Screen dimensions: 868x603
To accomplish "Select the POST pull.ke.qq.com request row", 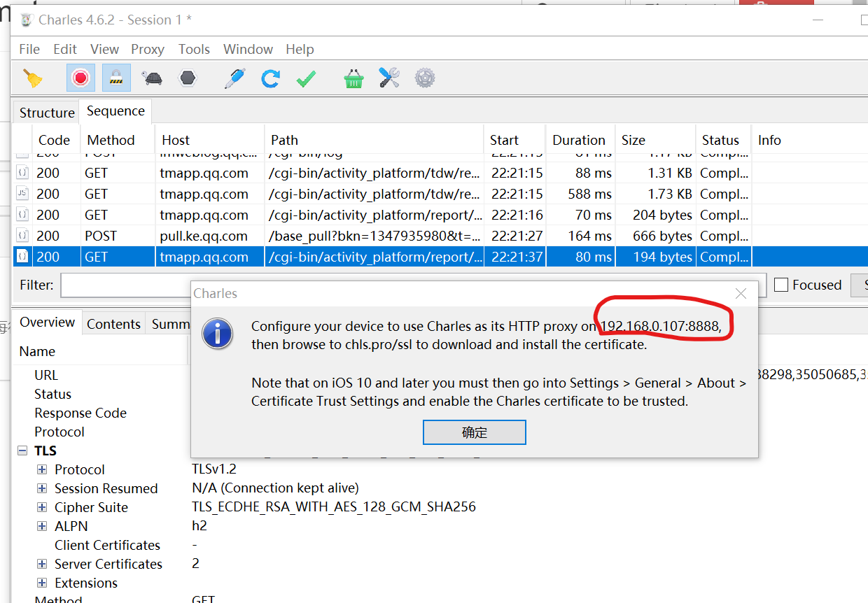I will click(441, 236).
